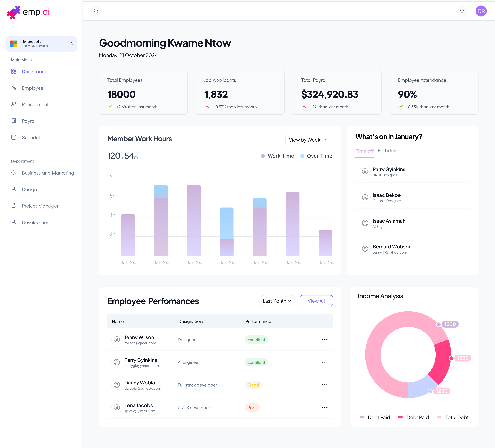Toggle the Work Time legend dot
This screenshot has width=495, height=448.
click(x=263, y=156)
